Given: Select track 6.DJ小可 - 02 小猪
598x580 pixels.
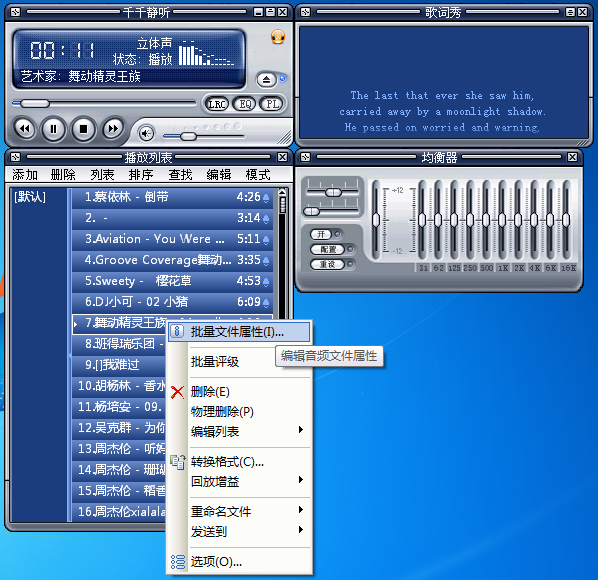Looking at the screenshot, I should point(172,302).
